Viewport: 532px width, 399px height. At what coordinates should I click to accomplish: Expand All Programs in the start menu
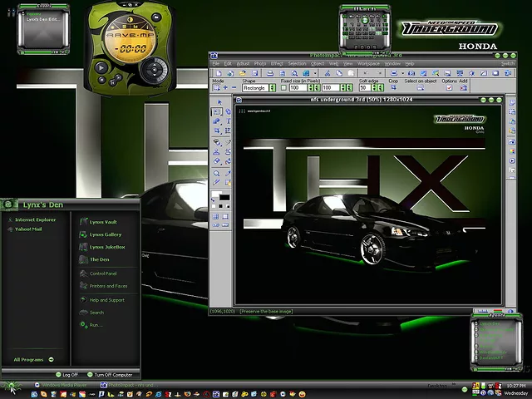[x=33, y=360]
